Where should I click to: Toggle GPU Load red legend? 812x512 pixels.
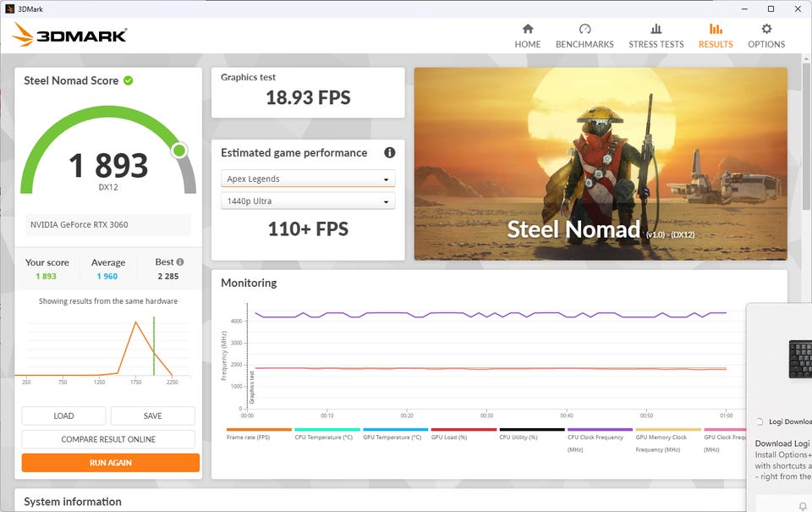click(464, 434)
